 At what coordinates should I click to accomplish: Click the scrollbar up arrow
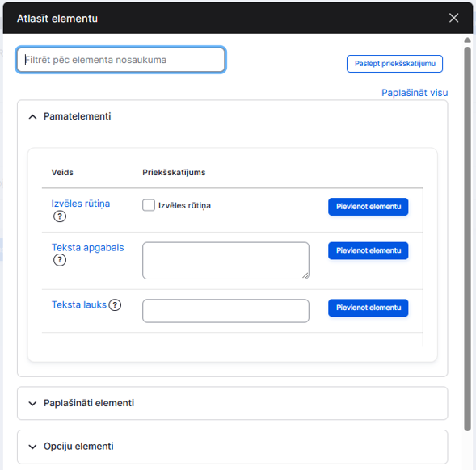tap(467, 40)
